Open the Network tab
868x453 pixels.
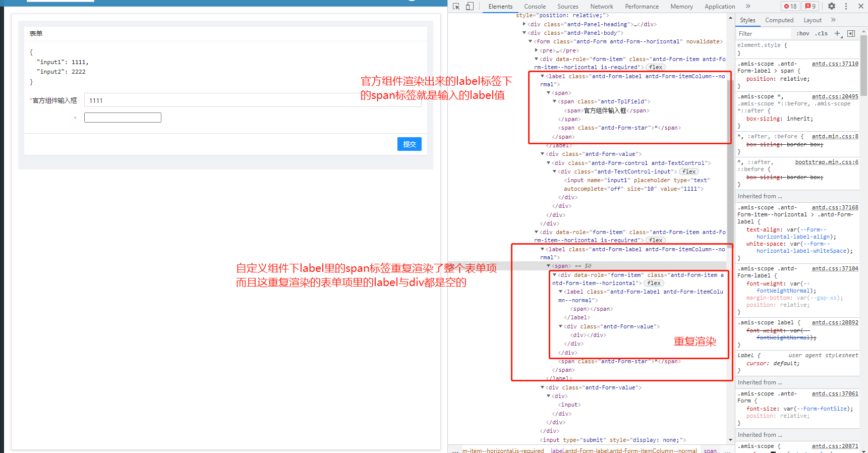602,7
